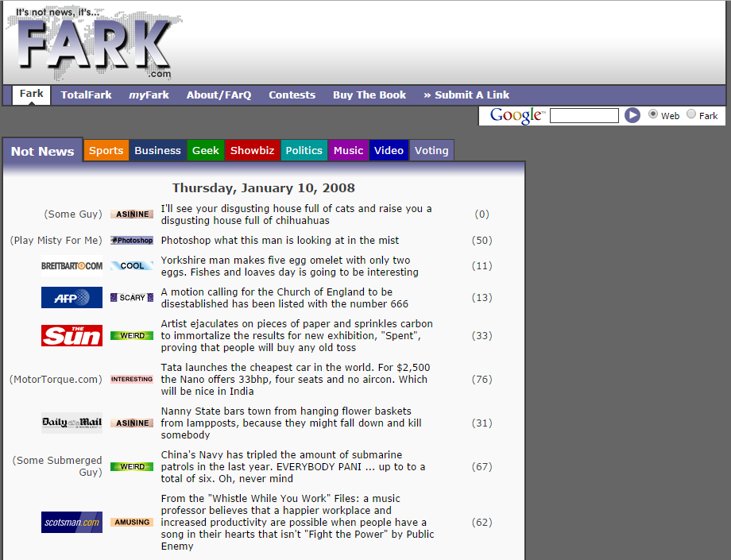Viewport: 731px width, 560px height.
Task: Click the SCARY tag on the Church story
Action: click(x=131, y=297)
